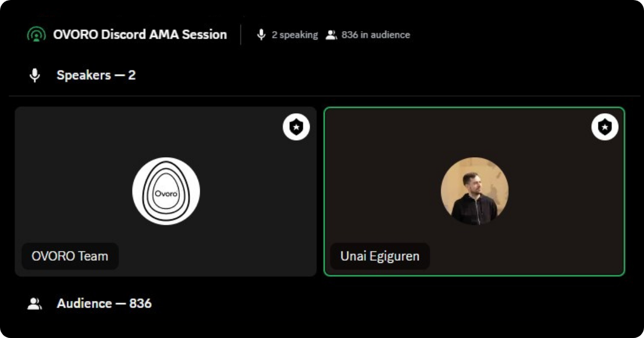Click the green stage channel broadcast icon

pos(36,35)
